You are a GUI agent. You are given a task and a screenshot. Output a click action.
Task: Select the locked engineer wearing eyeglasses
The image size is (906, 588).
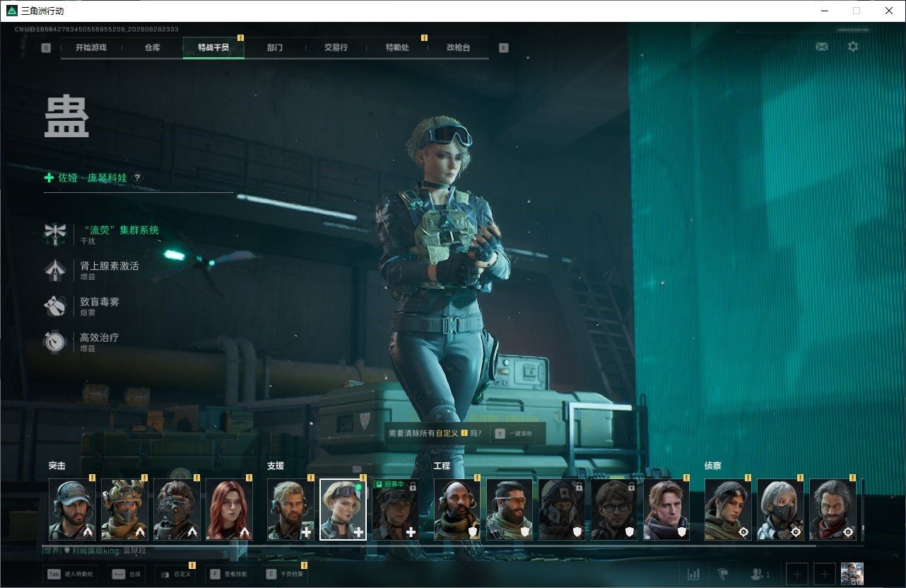coord(614,510)
